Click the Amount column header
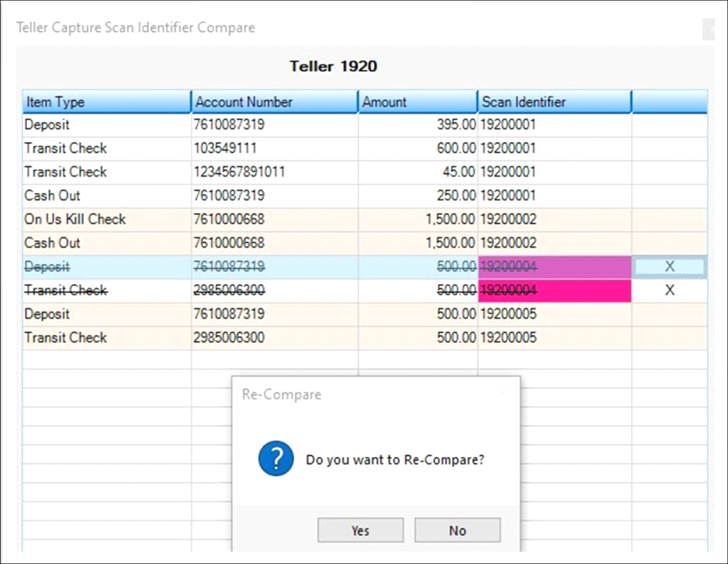Screen dimensions: 728x564 (x=418, y=101)
